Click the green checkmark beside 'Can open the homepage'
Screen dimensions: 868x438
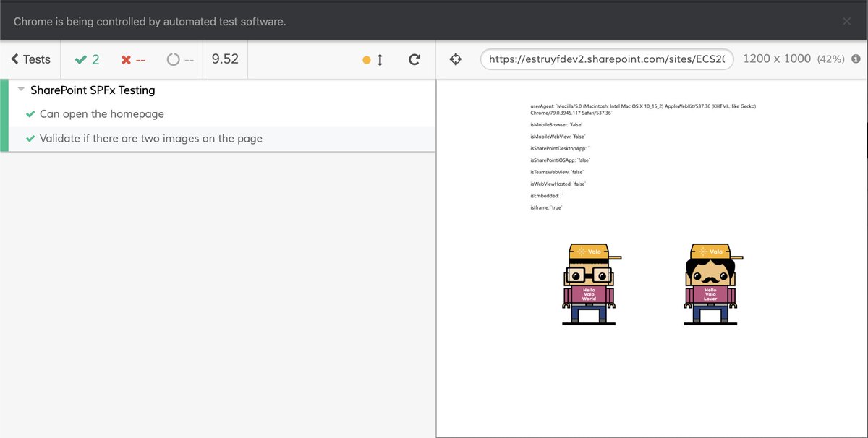30,114
